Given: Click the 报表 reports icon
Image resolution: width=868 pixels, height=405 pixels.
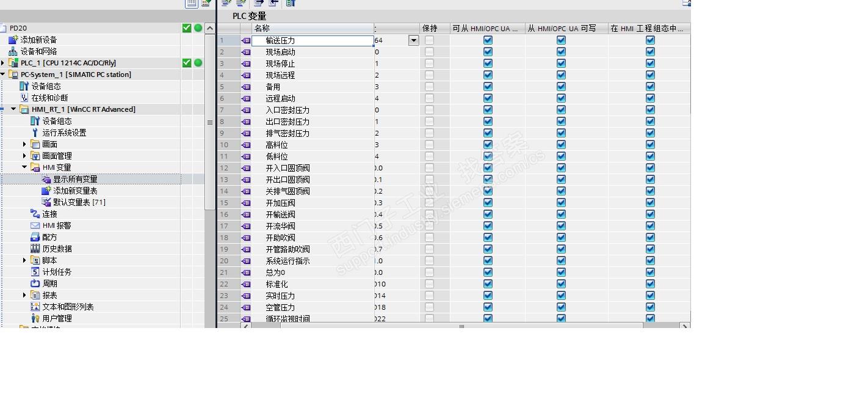Looking at the screenshot, I should pyautogui.click(x=35, y=295).
